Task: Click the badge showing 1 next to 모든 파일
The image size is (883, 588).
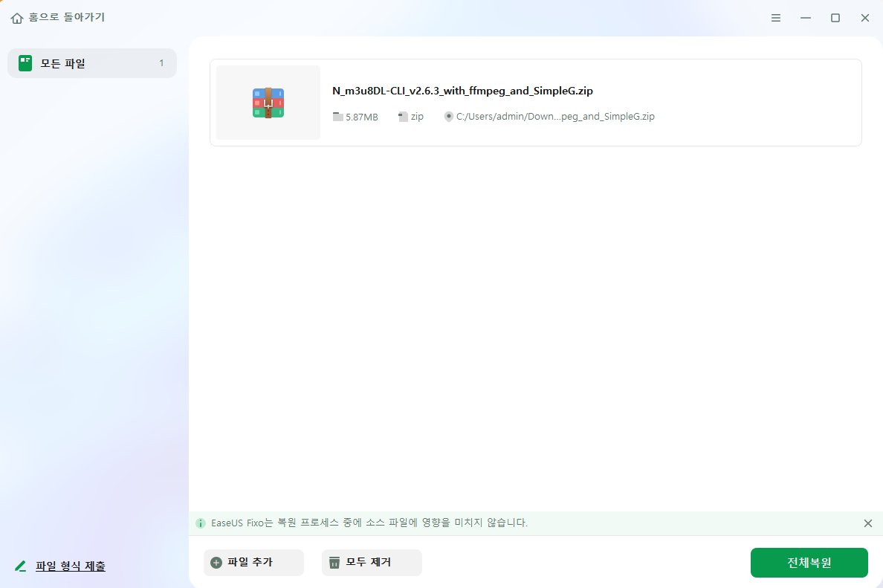Action: [161, 63]
